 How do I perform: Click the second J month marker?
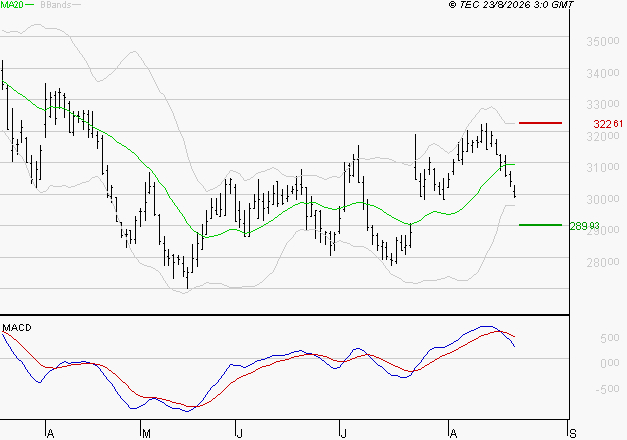(343, 434)
